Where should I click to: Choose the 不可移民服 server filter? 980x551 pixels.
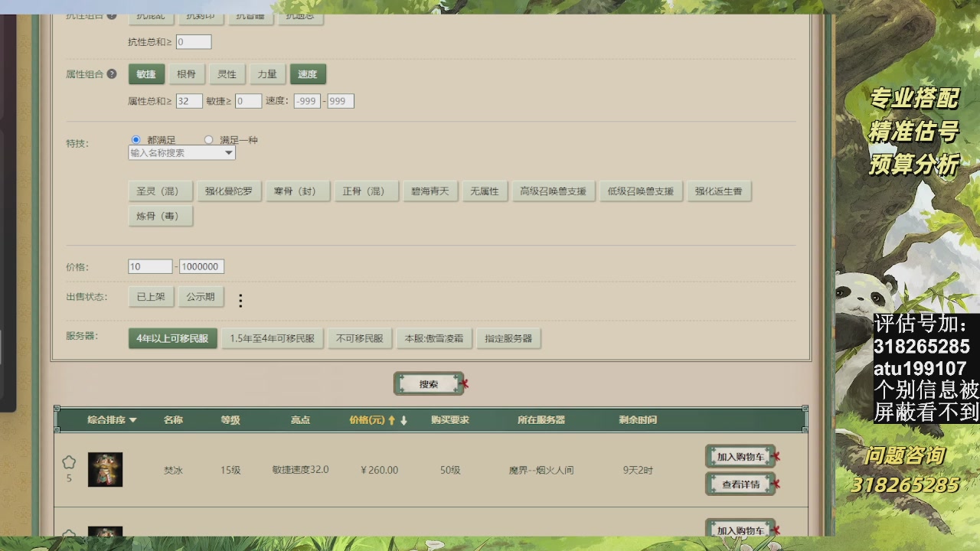point(360,337)
